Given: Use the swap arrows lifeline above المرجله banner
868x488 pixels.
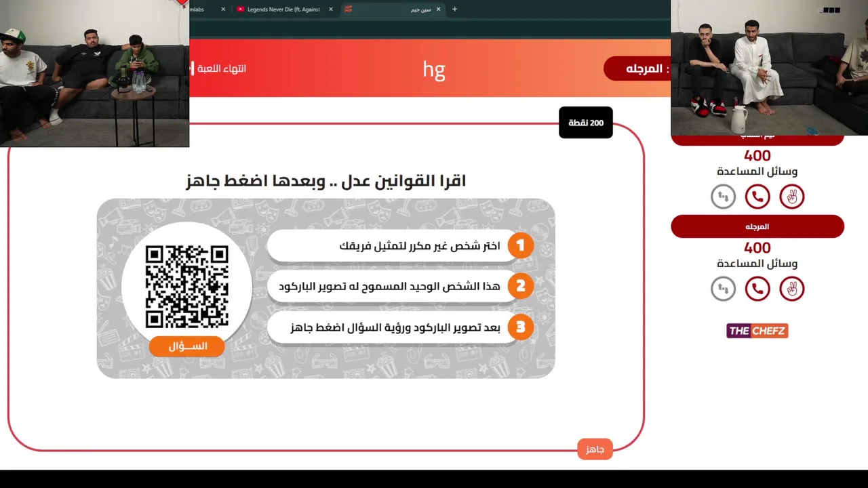Looking at the screenshot, I should pos(724,197).
